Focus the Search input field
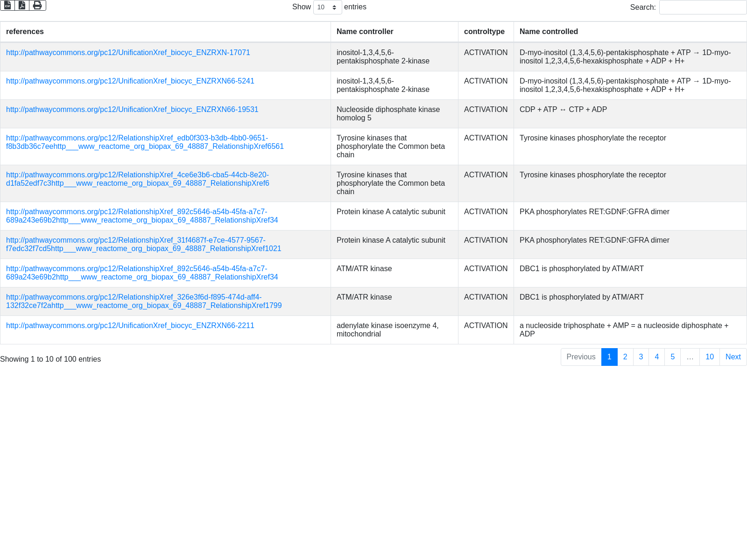Screen dimensions: 747x560 click(703, 7)
